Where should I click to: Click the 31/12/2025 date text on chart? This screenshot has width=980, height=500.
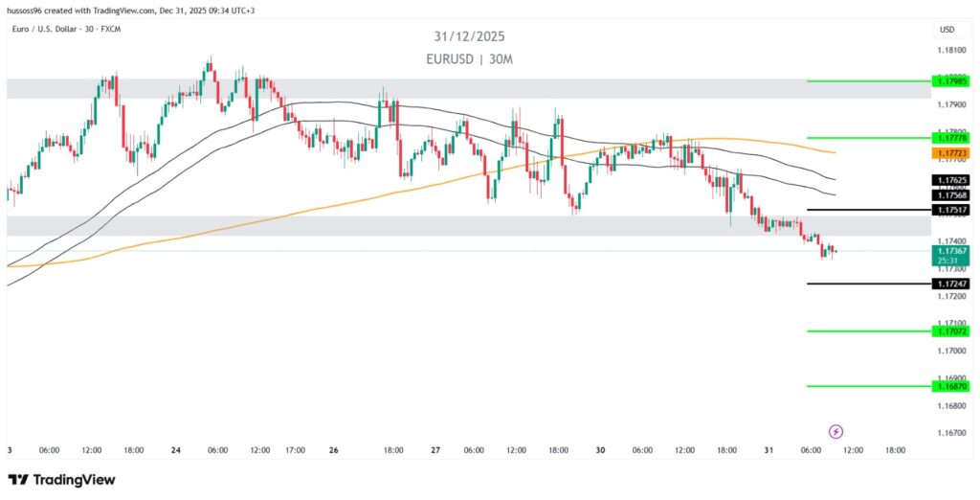468,36
